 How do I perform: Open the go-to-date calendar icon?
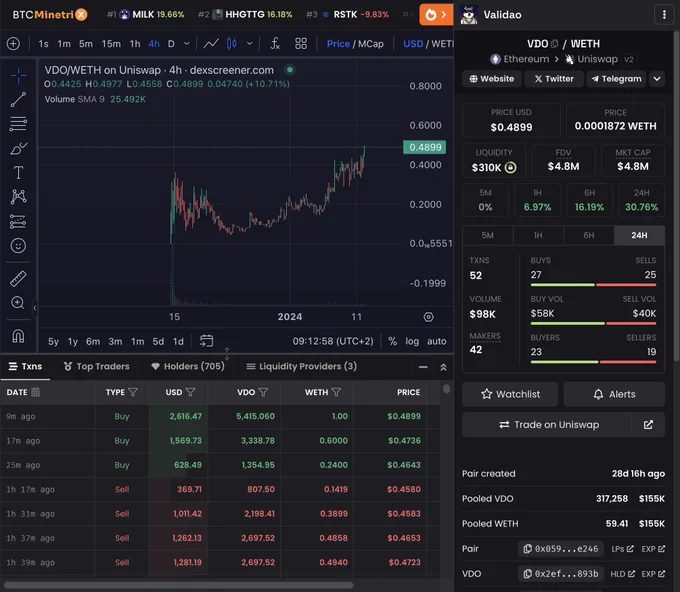tap(206, 341)
